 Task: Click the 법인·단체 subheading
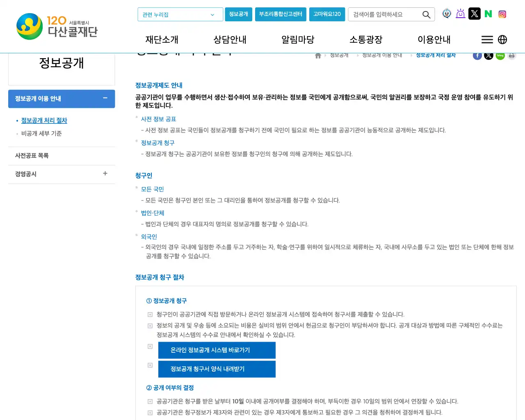[x=153, y=213]
